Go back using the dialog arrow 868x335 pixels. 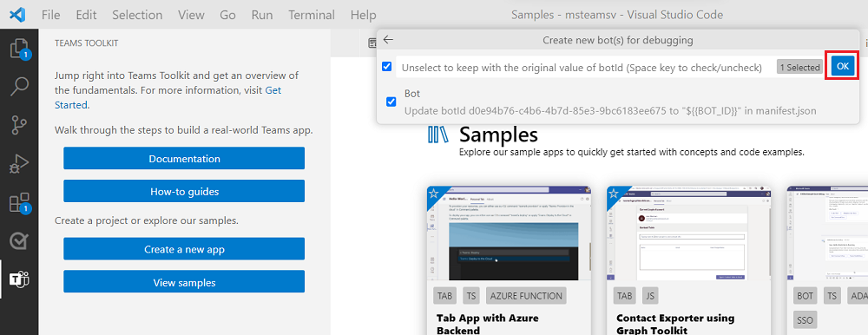tap(388, 40)
